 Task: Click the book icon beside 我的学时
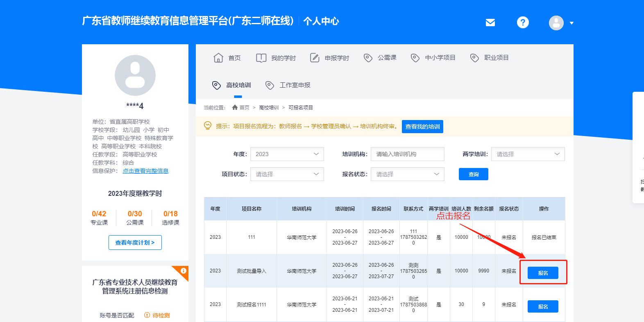(261, 58)
